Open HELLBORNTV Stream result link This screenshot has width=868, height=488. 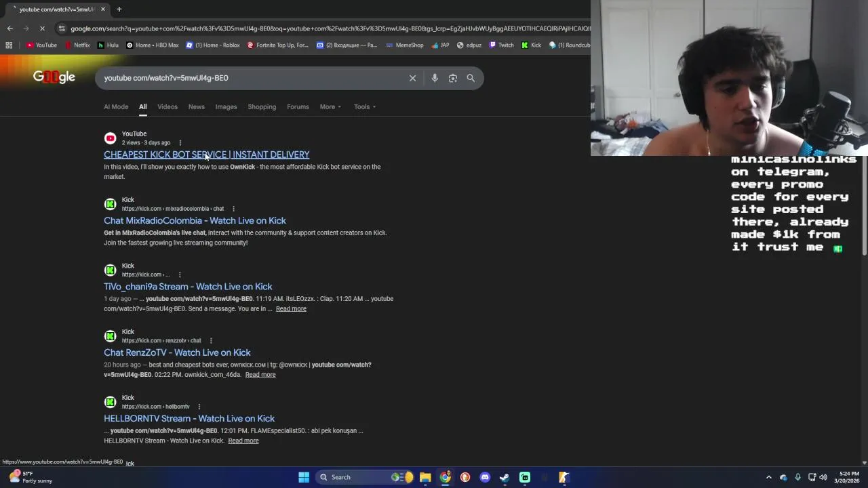point(189,418)
